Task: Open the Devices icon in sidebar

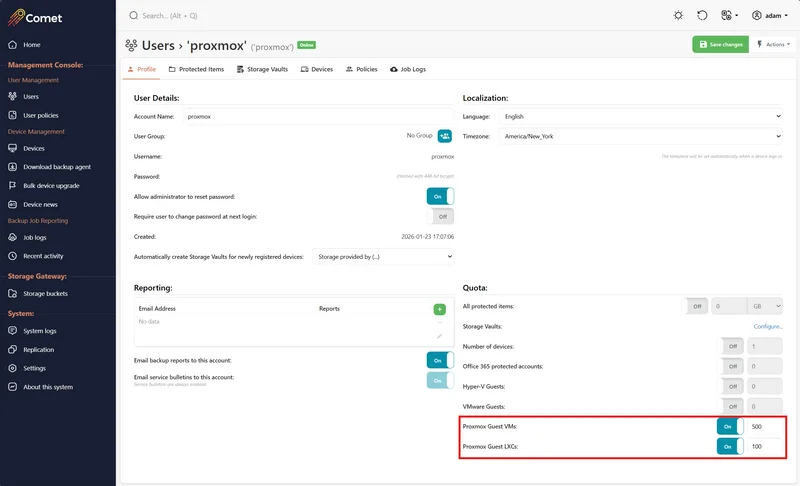Action: [12, 148]
